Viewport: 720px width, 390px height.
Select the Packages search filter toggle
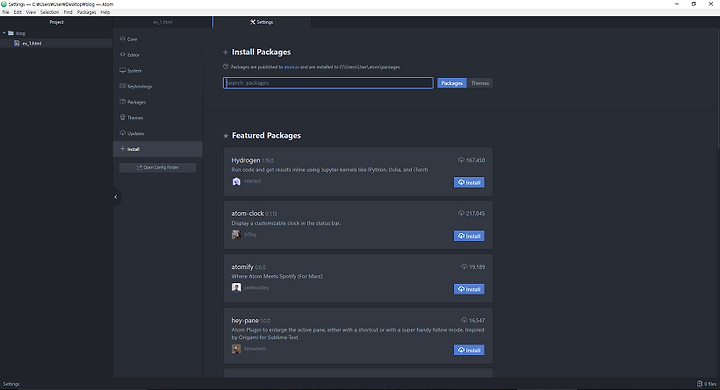452,83
